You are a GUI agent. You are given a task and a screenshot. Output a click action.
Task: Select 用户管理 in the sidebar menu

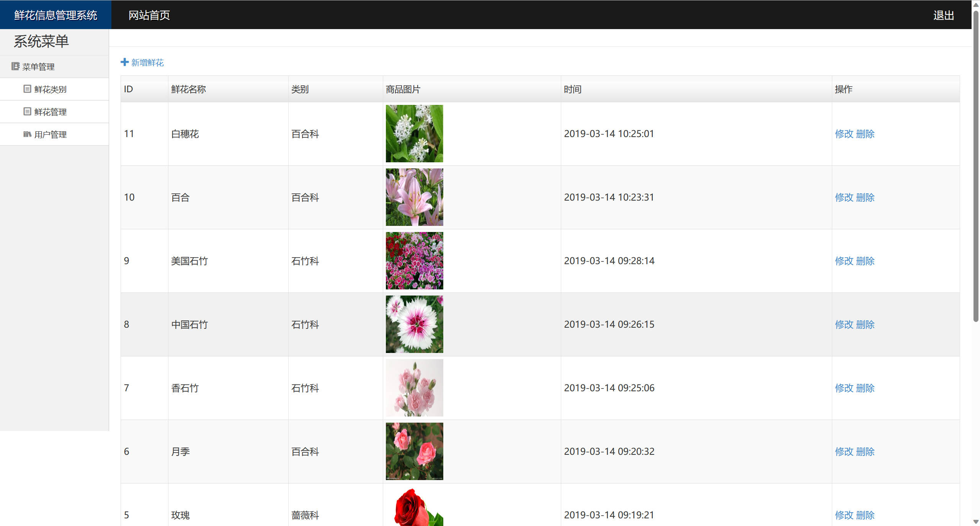pos(50,134)
